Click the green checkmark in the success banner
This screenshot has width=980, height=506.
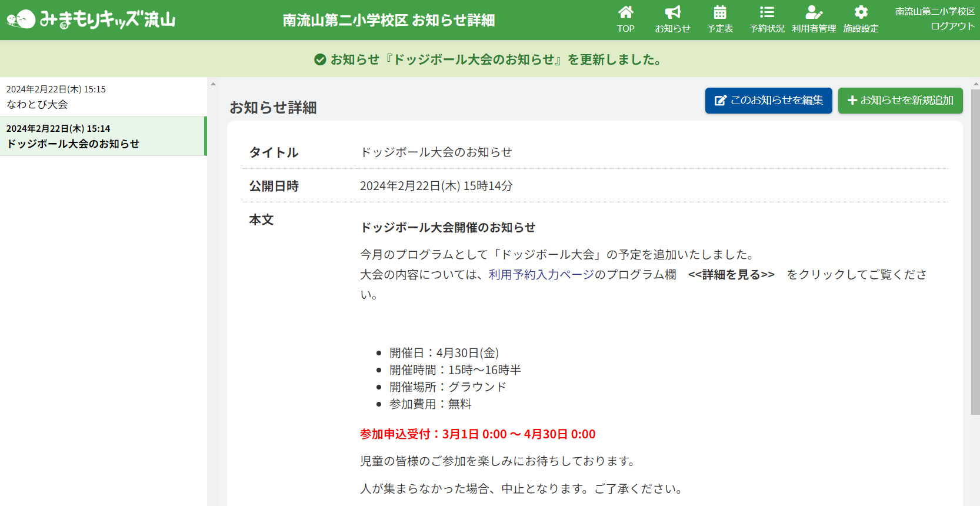[320, 59]
